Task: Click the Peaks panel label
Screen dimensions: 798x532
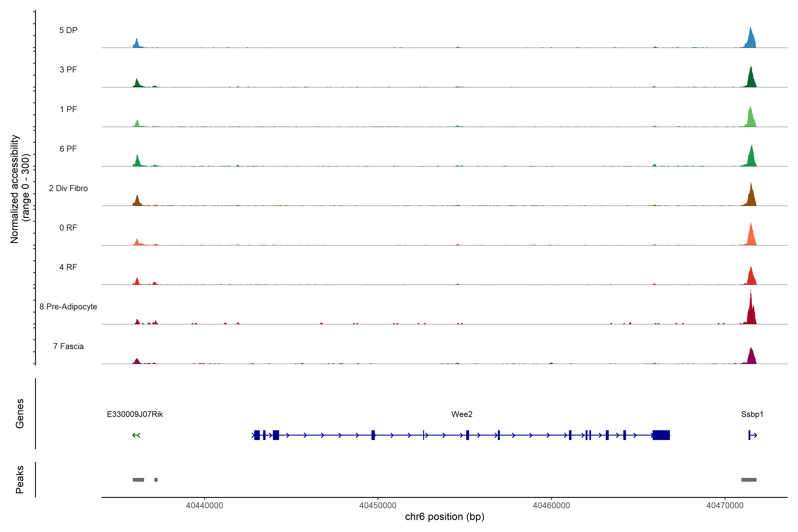Action: [20, 479]
